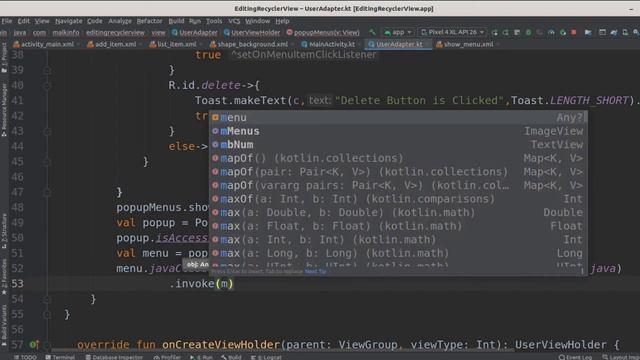The image size is (640, 360).
Task: Open the app run configuration dropdown
Action: (398, 32)
